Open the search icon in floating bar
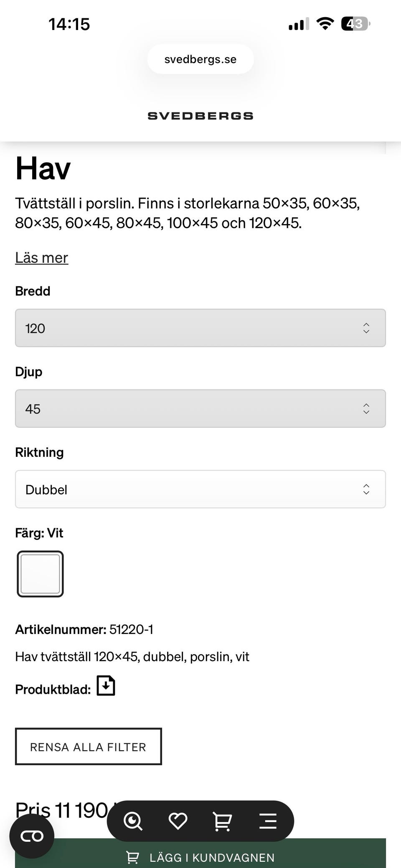The height and width of the screenshot is (868, 401). pyautogui.click(x=133, y=821)
